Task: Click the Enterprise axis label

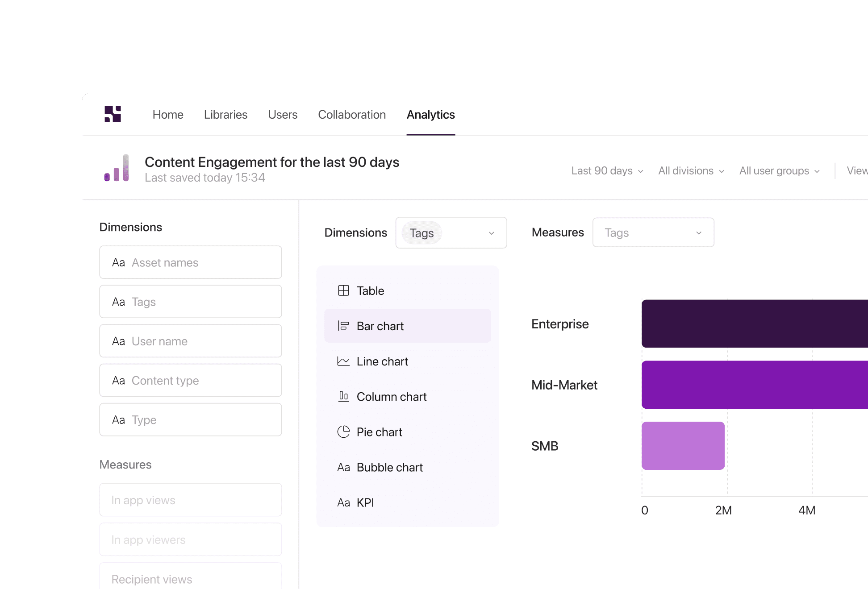Action: 560,324
